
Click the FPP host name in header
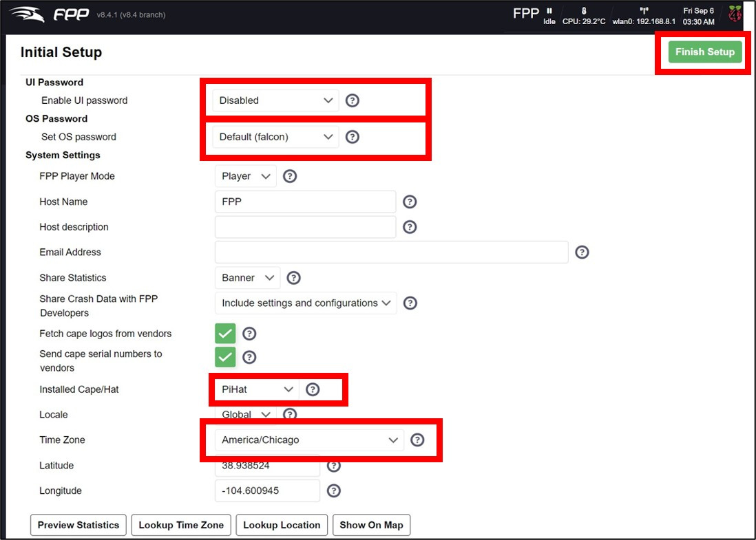point(526,14)
